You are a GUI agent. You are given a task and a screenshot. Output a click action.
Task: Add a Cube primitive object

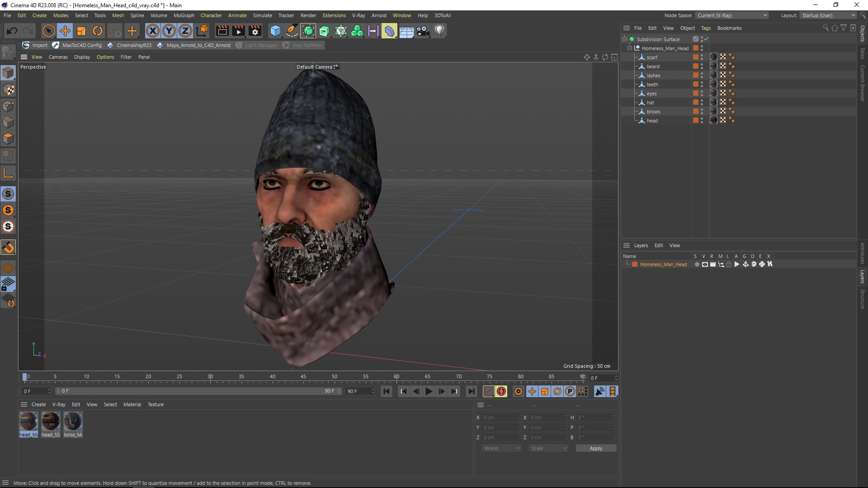point(275,31)
